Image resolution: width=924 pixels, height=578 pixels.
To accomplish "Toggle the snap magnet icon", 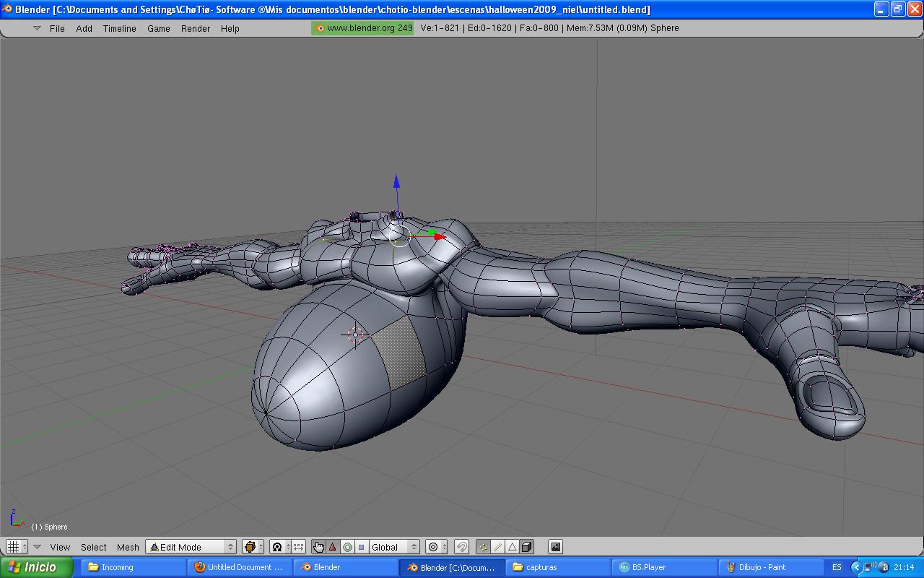I will [x=462, y=547].
